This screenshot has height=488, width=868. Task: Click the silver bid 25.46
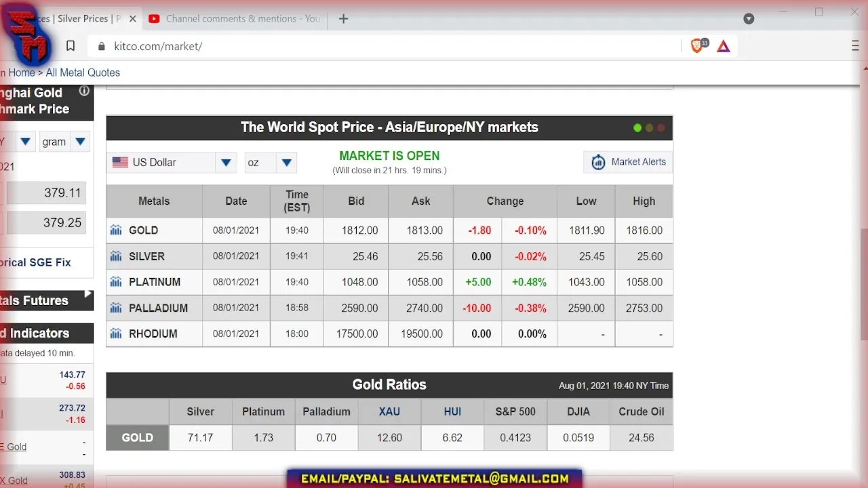pyautogui.click(x=366, y=256)
